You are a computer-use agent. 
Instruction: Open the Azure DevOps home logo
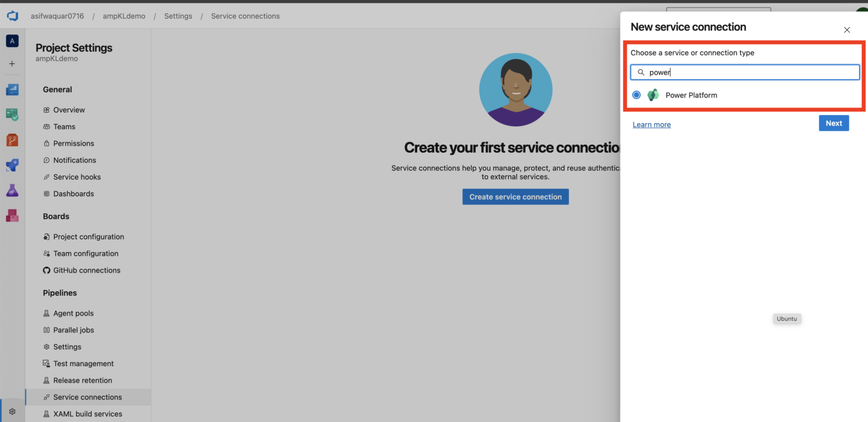12,15
